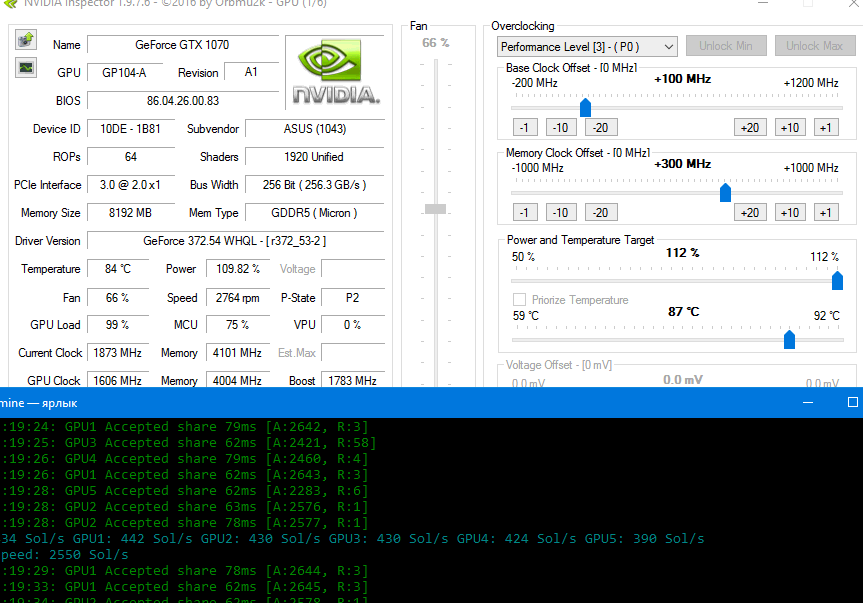The width and height of the screenshot is (863, 603).
Task: Click +20 under Memory Clock Offset
Action: click(x=750, y=212)
